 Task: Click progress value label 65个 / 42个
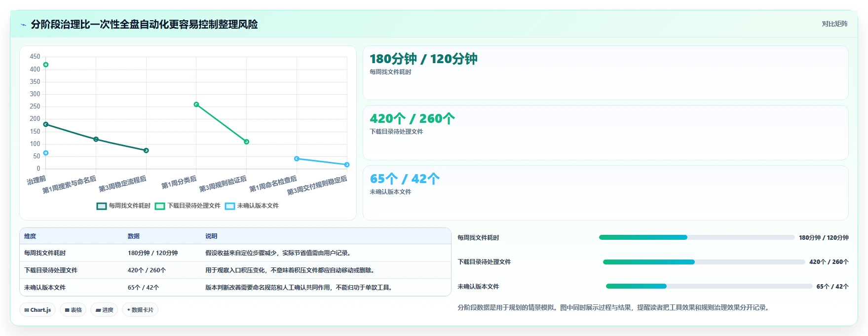click(832, 287)
